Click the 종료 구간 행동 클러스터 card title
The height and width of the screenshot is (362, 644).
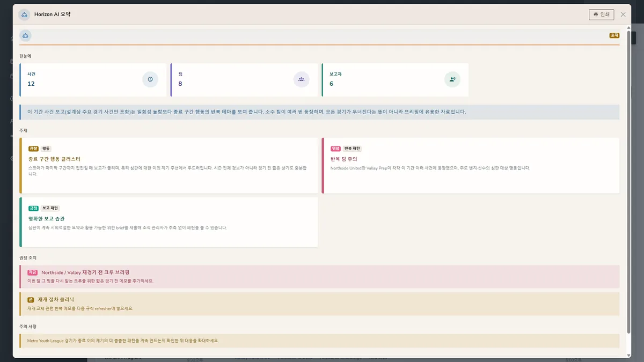click(54, 159)
